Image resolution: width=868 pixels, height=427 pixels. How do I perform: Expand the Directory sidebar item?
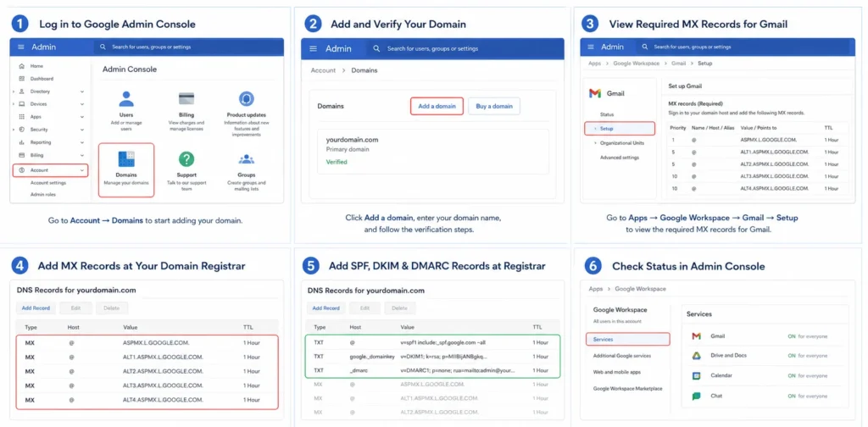point(82,91)
